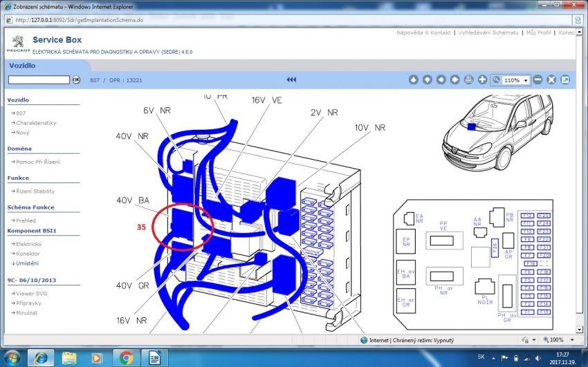Image resolution: width=588 pixels, height=367 pixels.
Task: Print the schematic using printer icon
Action: click(469, 79)
